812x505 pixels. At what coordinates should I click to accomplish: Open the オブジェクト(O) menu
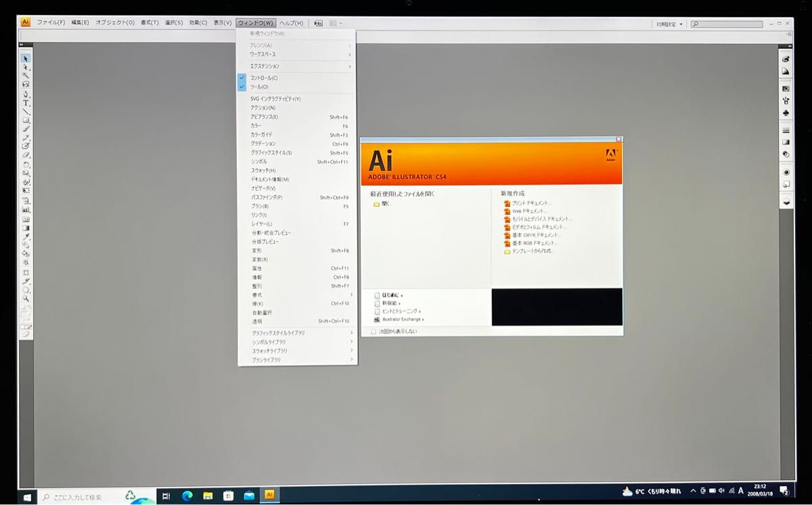click(115, 22)
